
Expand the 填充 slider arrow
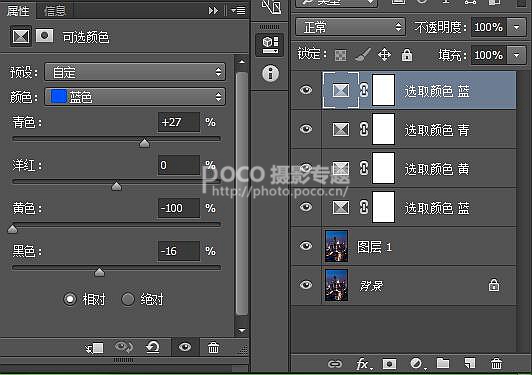pyautogui.click(x=516, y=55)
